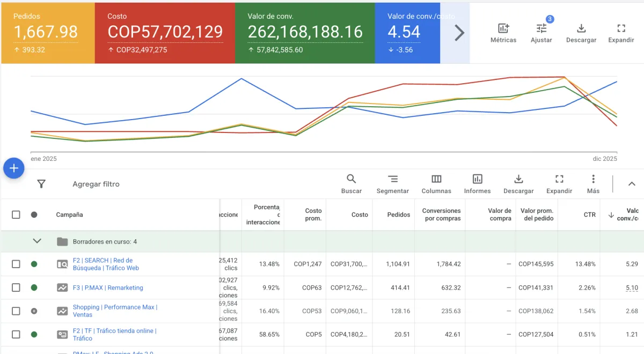The image size is (644, 354).
Task: Open Buscar search in table toolbar
Action: tap(352, 184)
